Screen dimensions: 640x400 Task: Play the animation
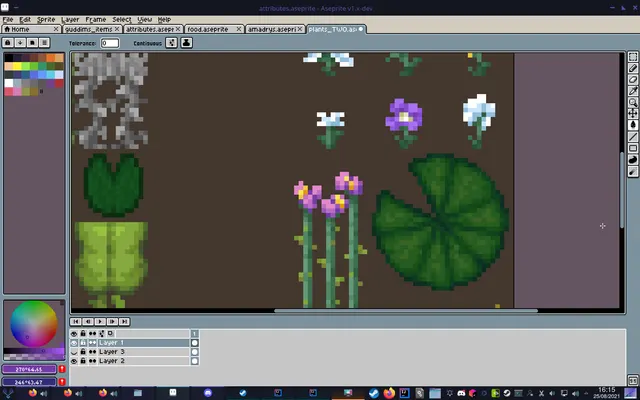tap(100, 322)
